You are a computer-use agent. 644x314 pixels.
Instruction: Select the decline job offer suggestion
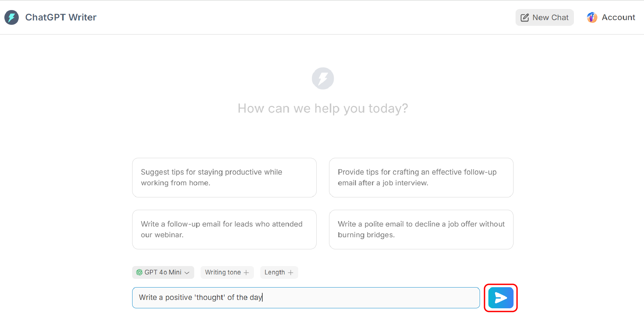coord(421,230)
